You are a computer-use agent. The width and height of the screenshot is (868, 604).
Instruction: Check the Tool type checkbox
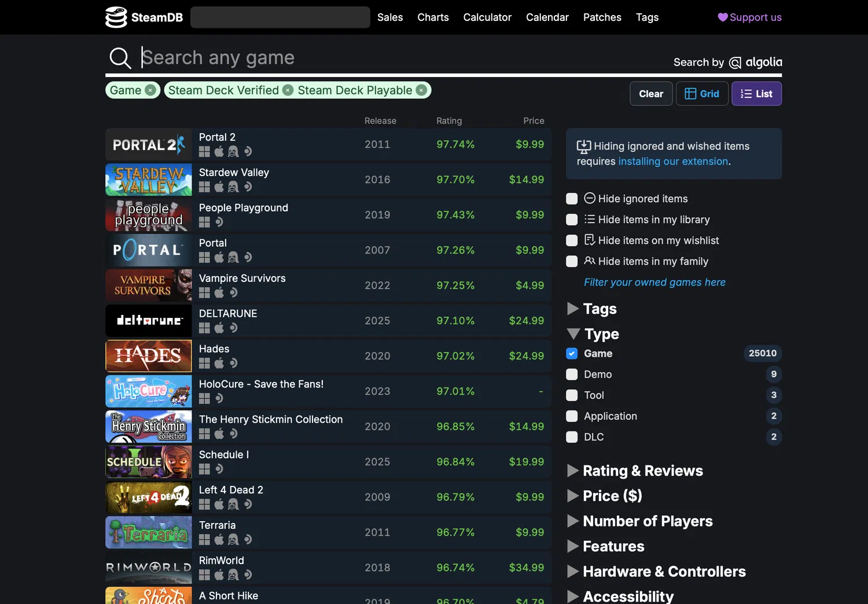572,395
